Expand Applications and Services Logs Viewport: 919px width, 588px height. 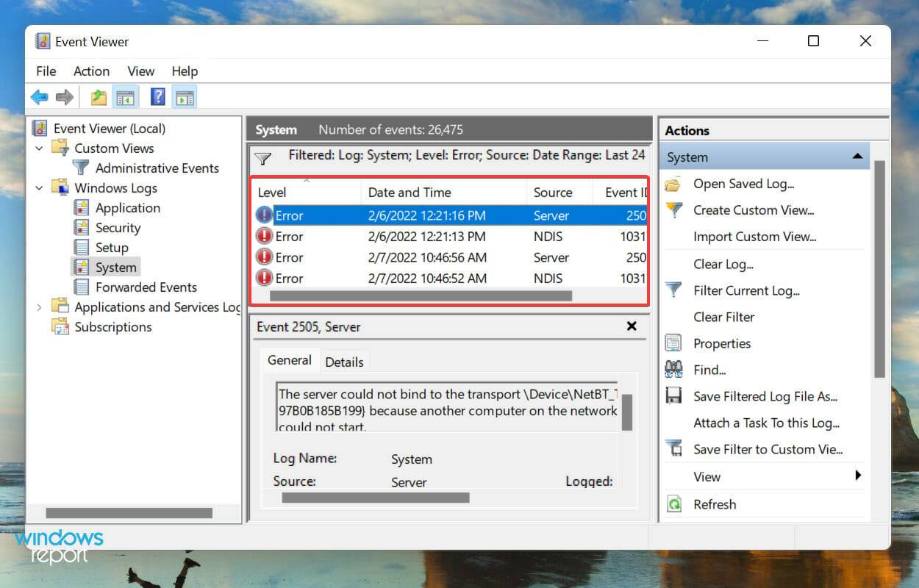pos(40,306)
